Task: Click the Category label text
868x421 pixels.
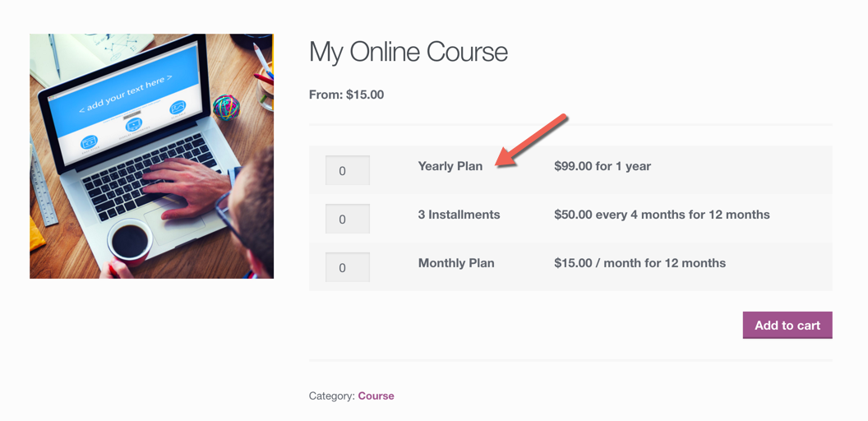Action: point(331,396)
